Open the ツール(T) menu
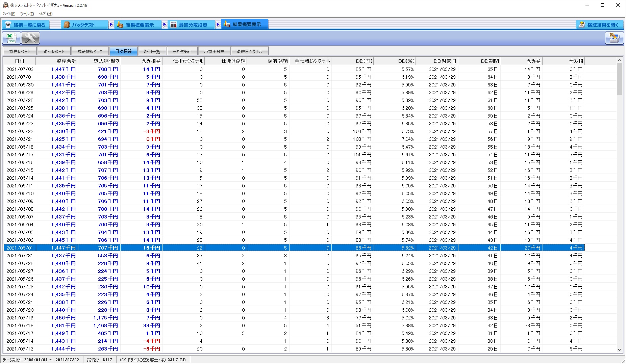Viewport: 626px width, 364px height. [27, 14]
